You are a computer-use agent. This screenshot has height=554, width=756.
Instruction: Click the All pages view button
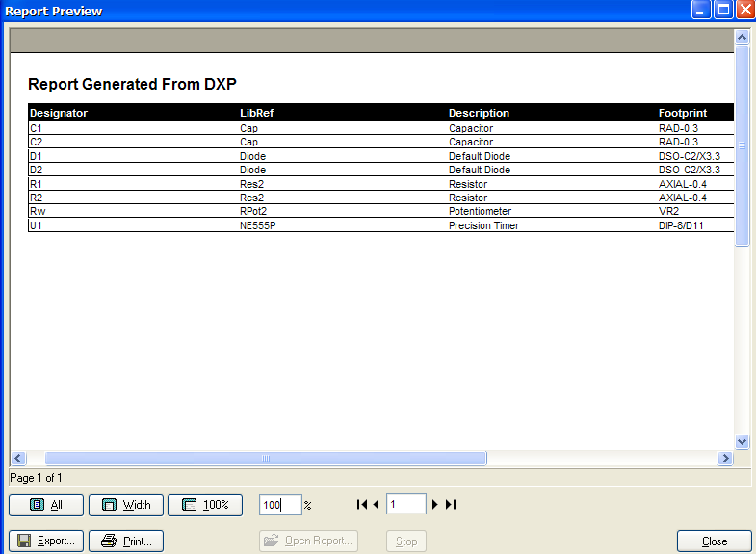46,505
